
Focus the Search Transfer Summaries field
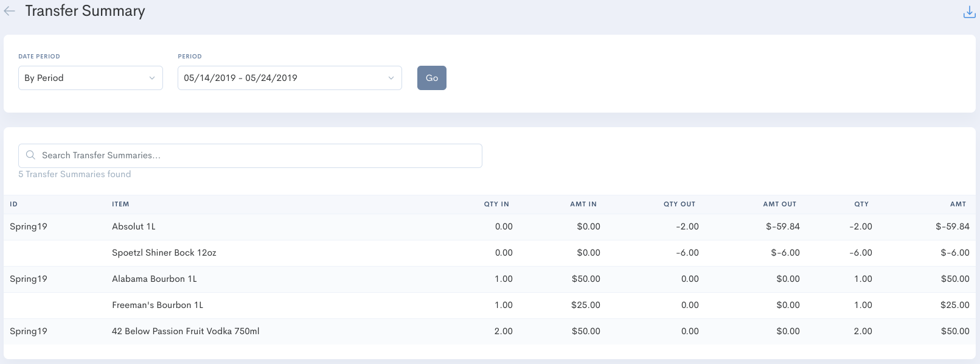[255, 156]
